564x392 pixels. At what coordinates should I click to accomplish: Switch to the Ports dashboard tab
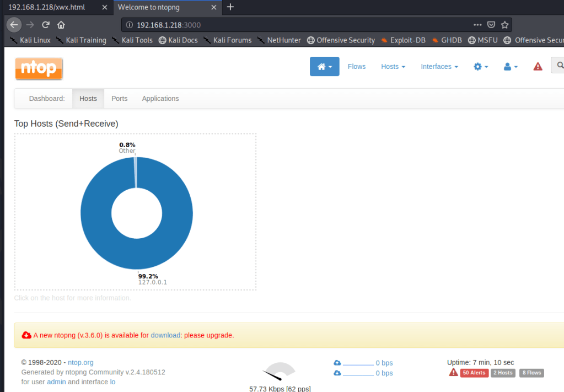[x=119, y=99]
